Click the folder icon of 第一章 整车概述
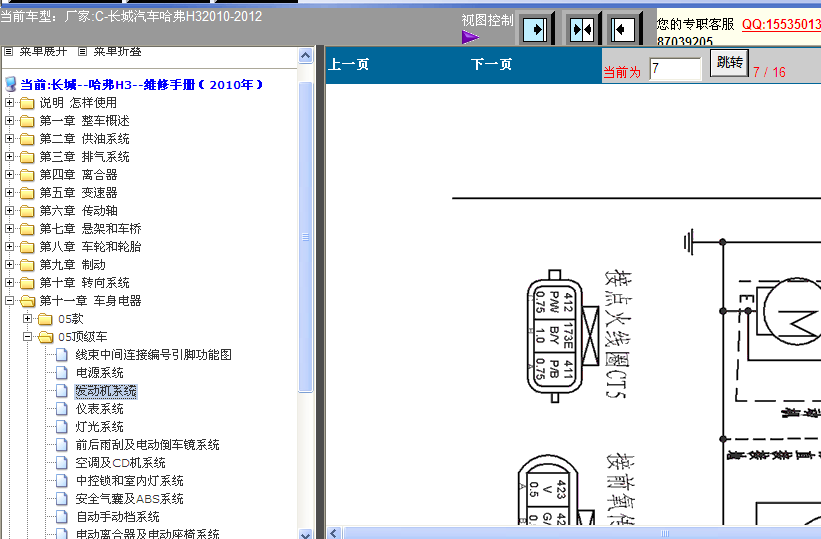821x539 pixels. click(27, 121)
